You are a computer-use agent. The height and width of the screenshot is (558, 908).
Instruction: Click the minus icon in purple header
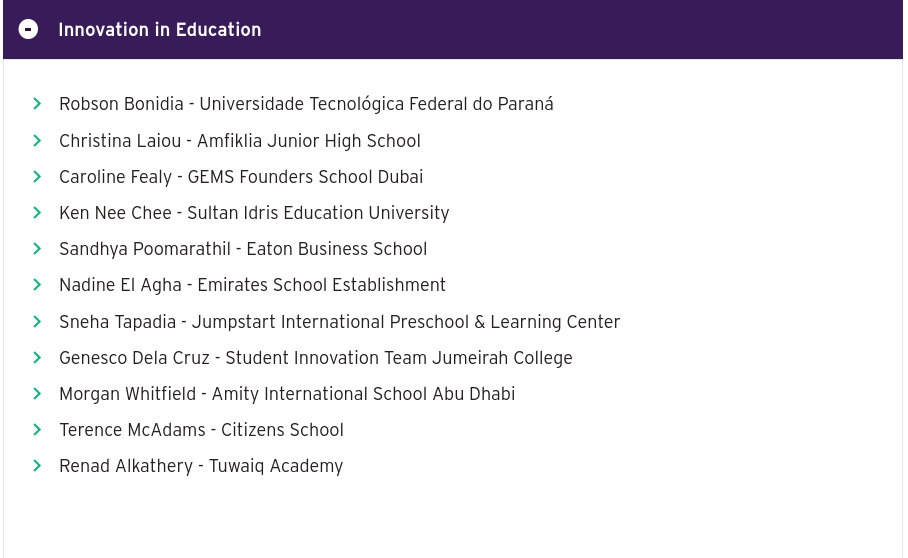pos(29,30)
